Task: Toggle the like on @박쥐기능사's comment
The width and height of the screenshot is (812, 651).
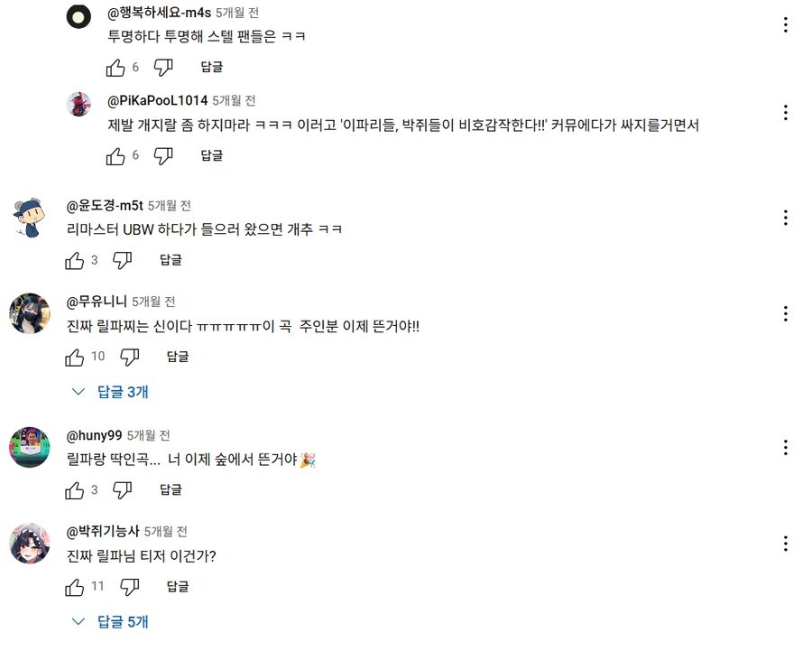Action: pos(76,587)
